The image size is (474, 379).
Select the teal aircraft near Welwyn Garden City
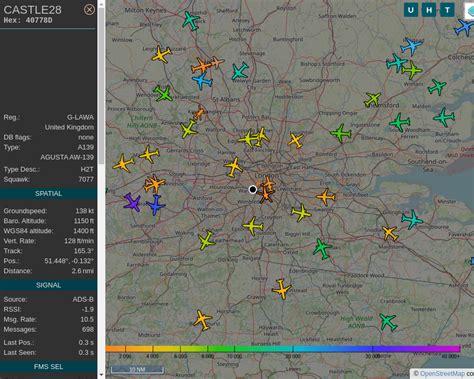[x=240, y=71]
